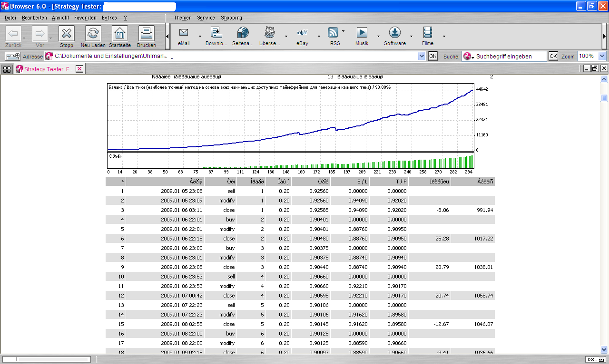Open the Zoom percentage dropdown
609x364 pixels.
pyautogui.click(x=602, y=56)
